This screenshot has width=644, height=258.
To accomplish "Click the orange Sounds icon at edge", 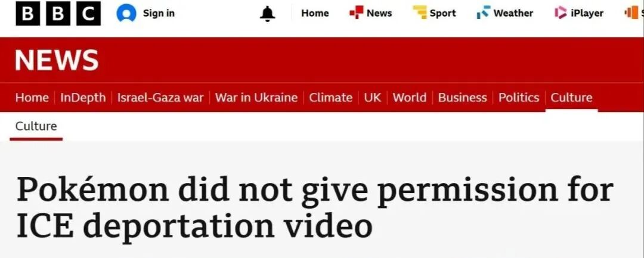I will [x=631, y=13].
